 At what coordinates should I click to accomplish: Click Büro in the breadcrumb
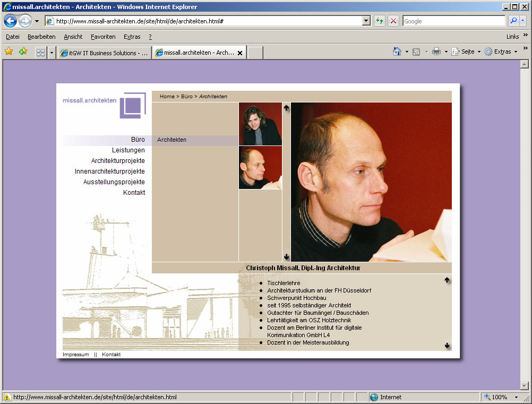(x=186, y=96)
